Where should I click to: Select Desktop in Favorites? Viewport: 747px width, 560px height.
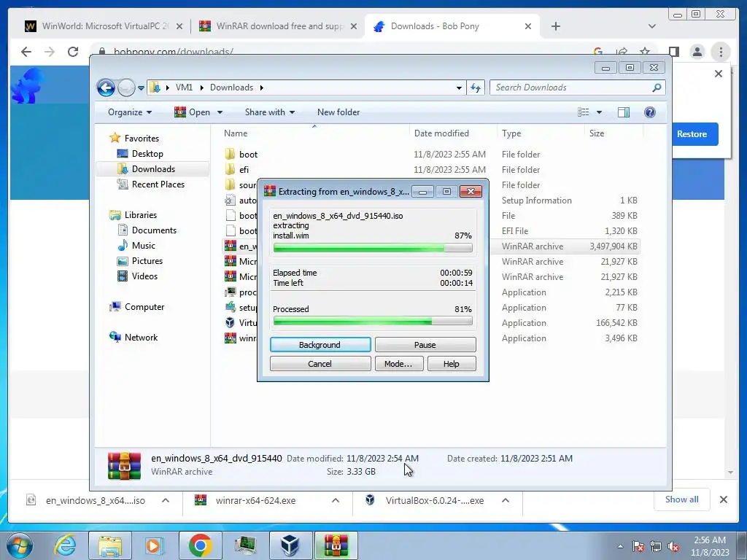tap(147, 154)
